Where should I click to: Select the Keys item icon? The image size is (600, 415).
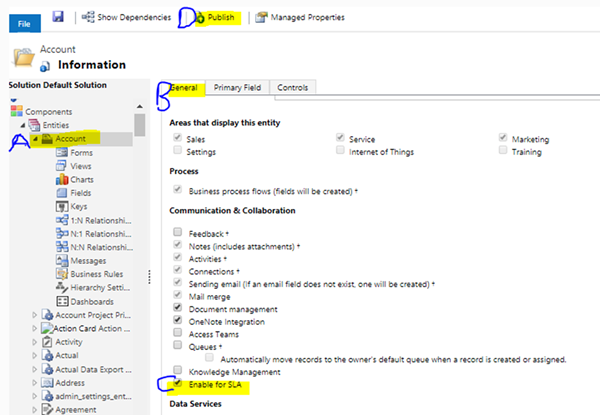click(x=61, y=206)
